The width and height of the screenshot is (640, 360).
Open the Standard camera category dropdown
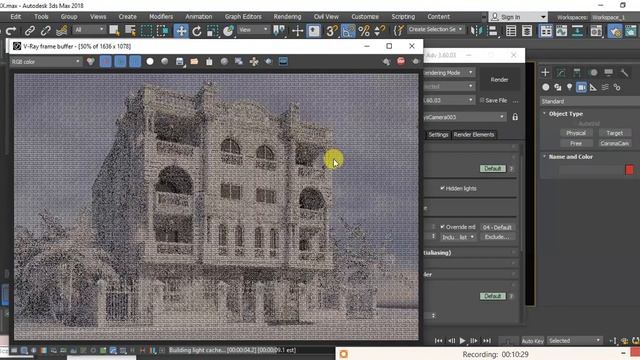click(590, 101)
